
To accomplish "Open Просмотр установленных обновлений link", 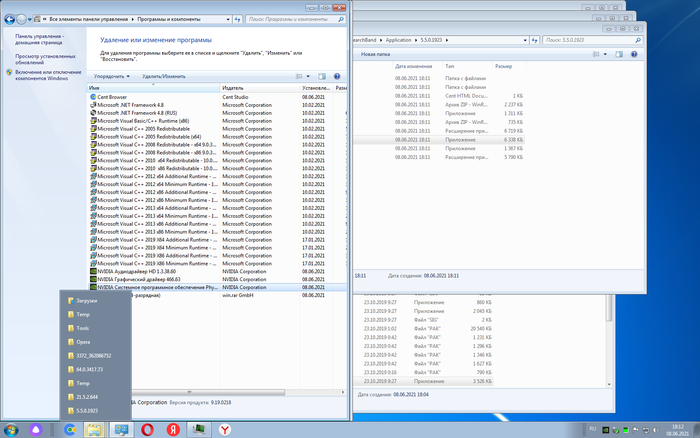I will click(49, 61).
